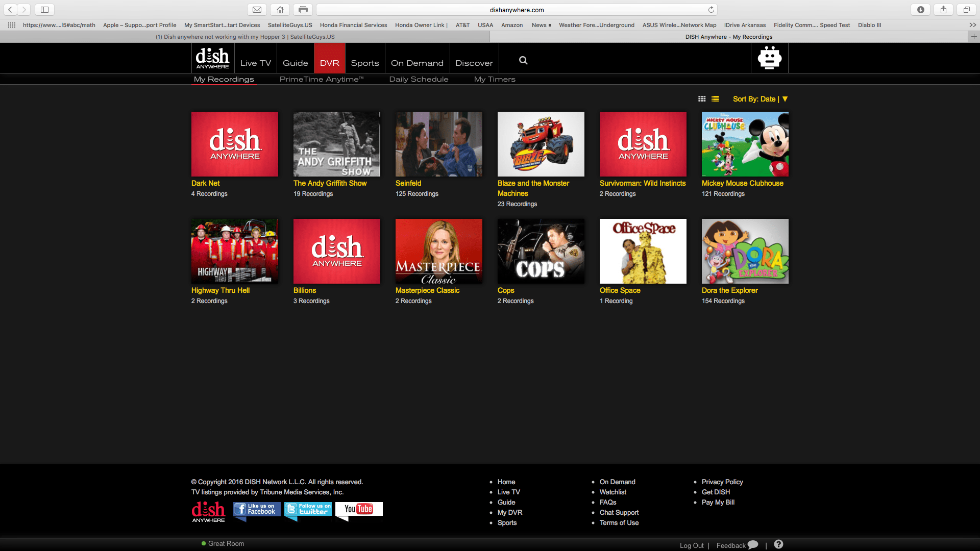Select the My Timers sub-tab

pyautogui.click(x=495, y=79)
